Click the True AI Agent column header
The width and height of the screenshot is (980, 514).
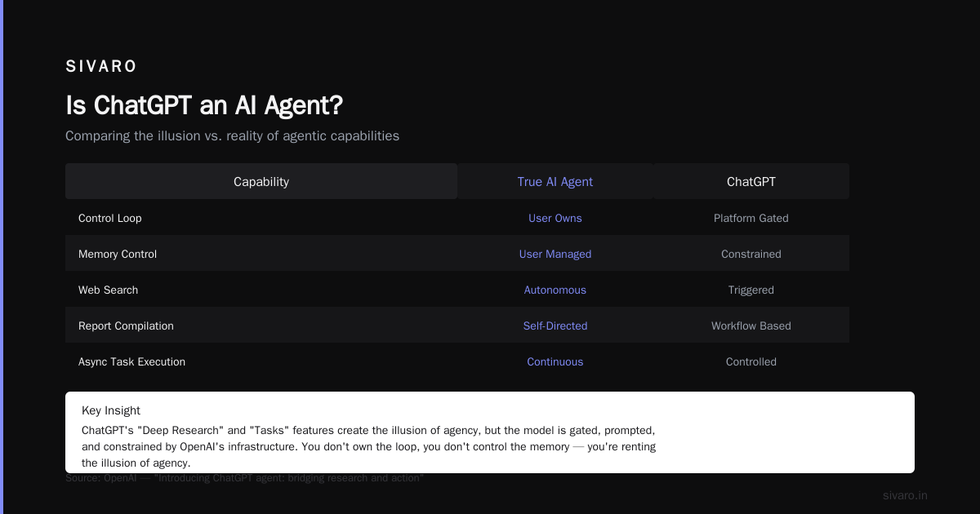(x=555, y=182)
